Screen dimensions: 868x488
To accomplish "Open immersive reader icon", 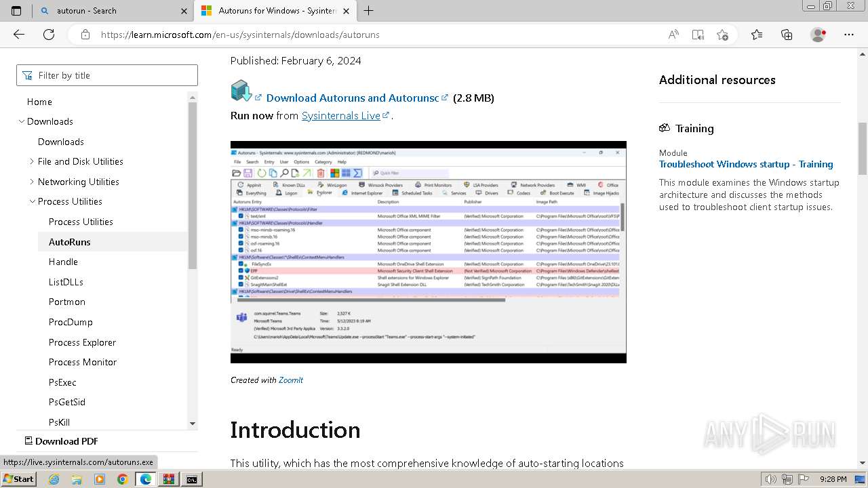I will (698, 35).
